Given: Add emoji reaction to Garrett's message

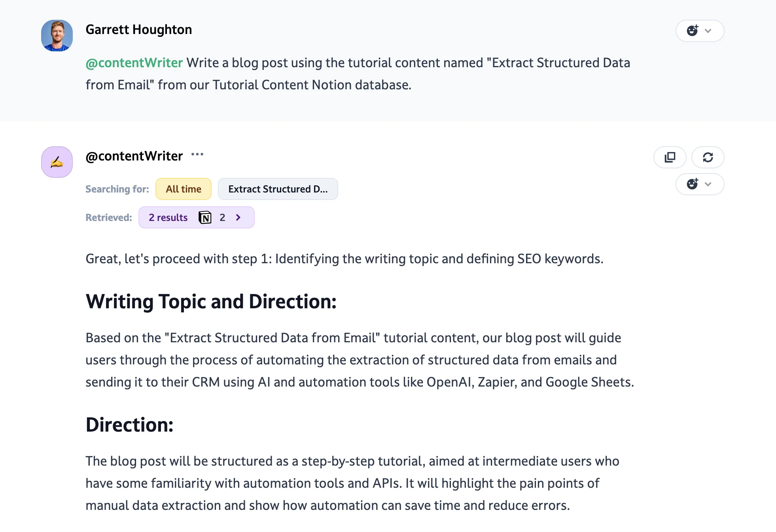Looking at the screenshot, I should [693, 31].
